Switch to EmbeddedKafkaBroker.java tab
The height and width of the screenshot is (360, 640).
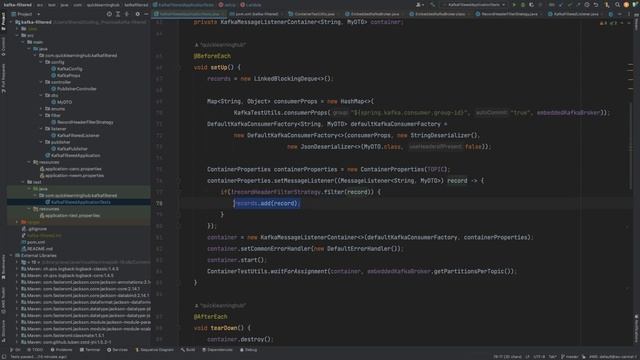[x=374, y=14]
